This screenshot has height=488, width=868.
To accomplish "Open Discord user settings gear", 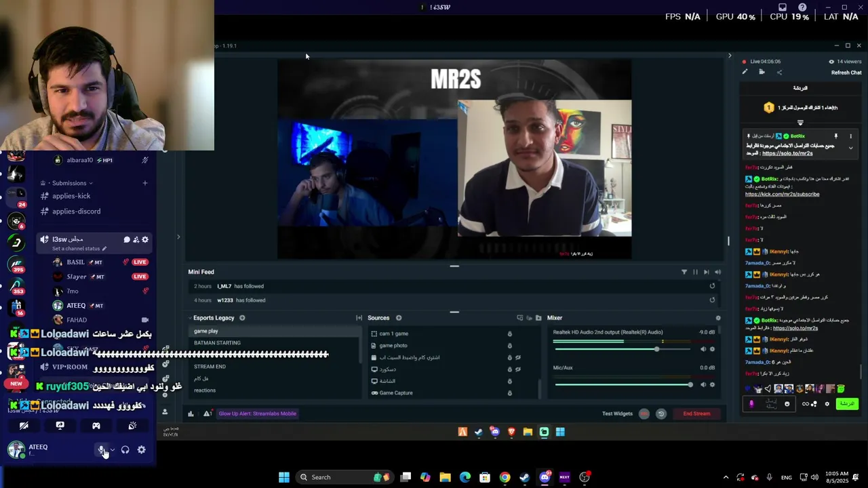I will pyautogui.click(x=141, y=450).
